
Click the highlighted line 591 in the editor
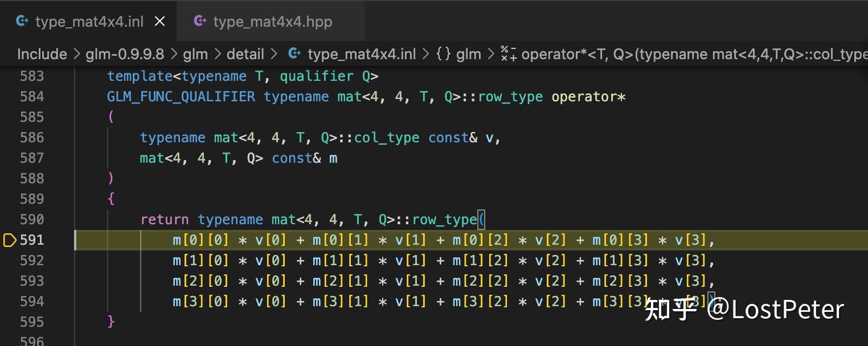click(x=399, y=240)
